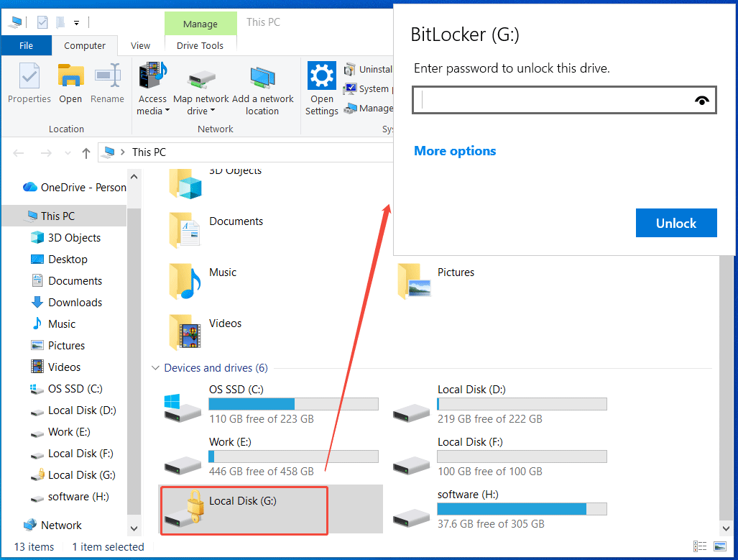Click the Unlock button
This screenshot has width=738, height=560.
click(x=676, y=223)
